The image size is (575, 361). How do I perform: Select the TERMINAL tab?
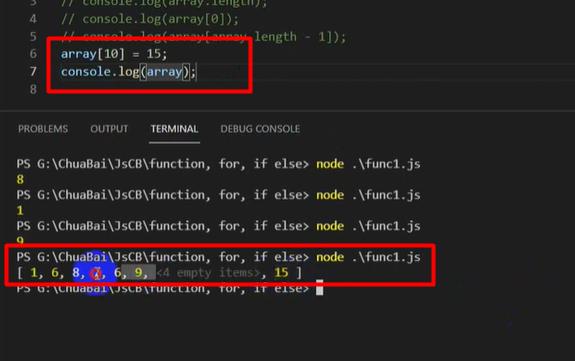coord(175,129)
